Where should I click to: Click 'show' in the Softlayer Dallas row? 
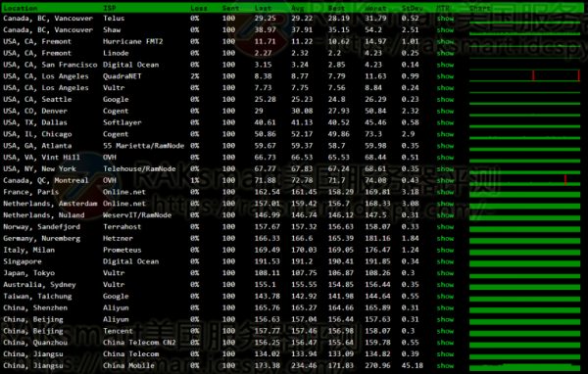point(445,122)
